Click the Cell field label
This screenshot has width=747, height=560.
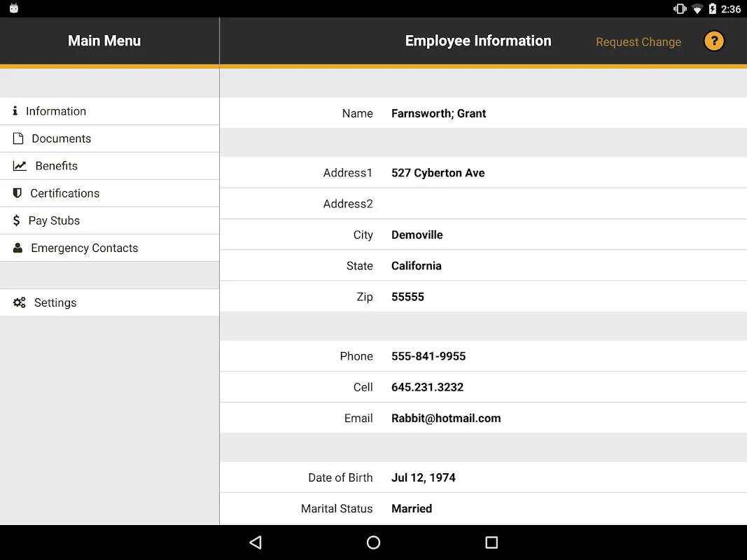(363, 387)
